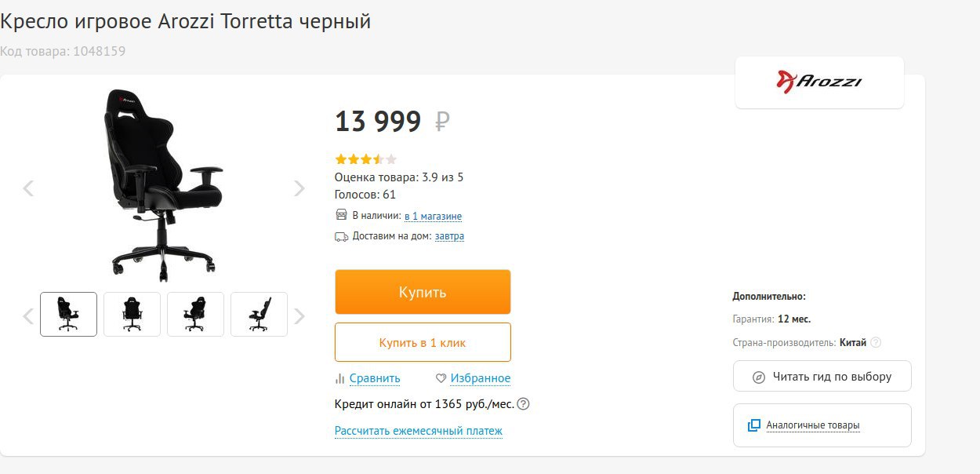The width and height of the screenshot is (980, 474).
Task: Click the compare bar-chart icon
Action: click(x=340, y=379)
